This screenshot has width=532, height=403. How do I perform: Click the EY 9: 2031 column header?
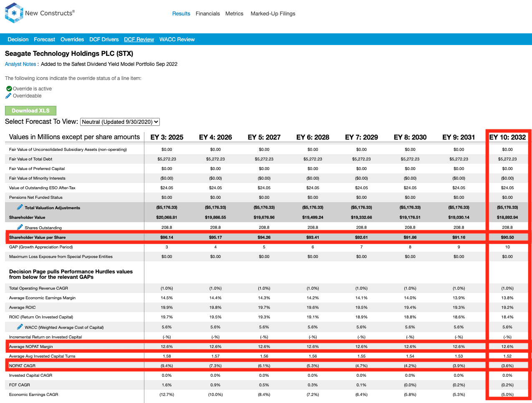pyautogui.click(x=459, y=137)
